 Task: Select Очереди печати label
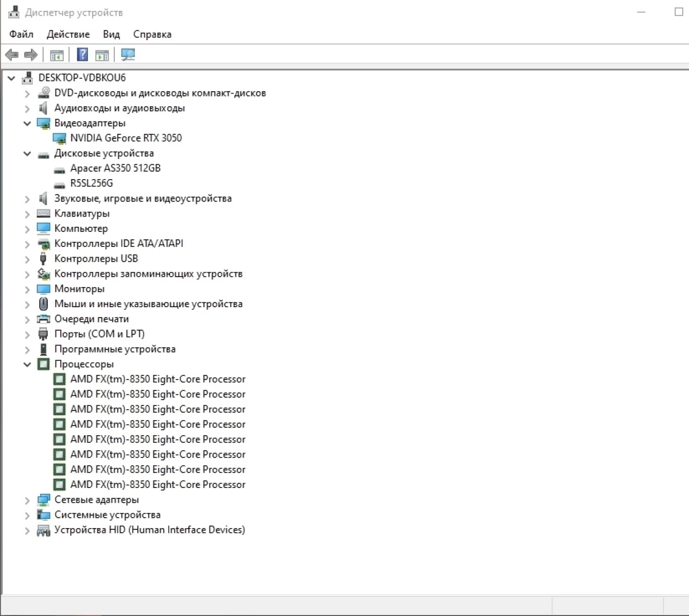click(x=92, y=319)
